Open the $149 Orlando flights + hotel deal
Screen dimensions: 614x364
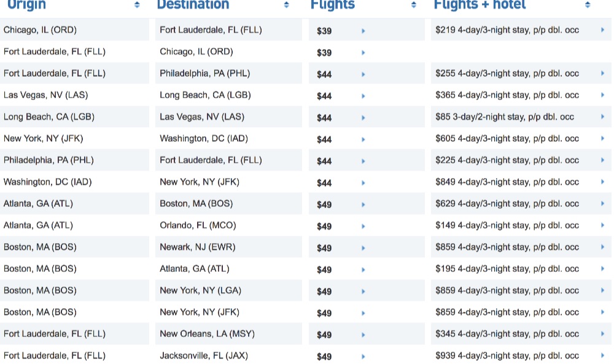point(507,225)
